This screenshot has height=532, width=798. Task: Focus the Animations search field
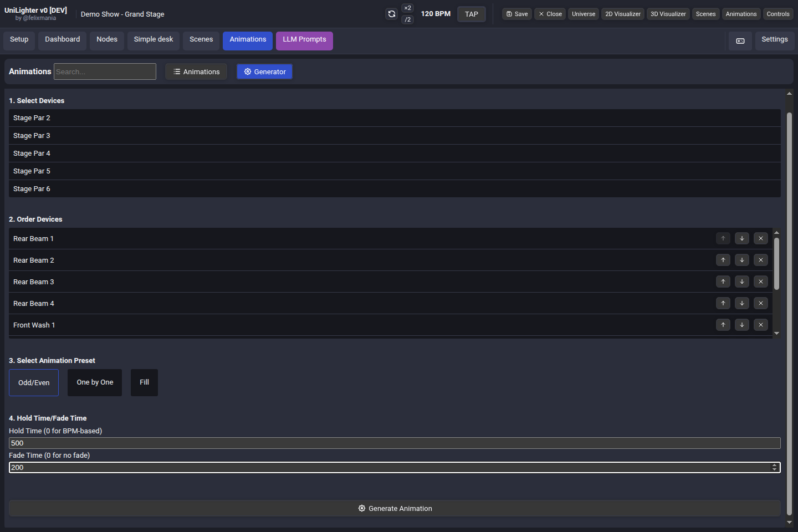105,71
